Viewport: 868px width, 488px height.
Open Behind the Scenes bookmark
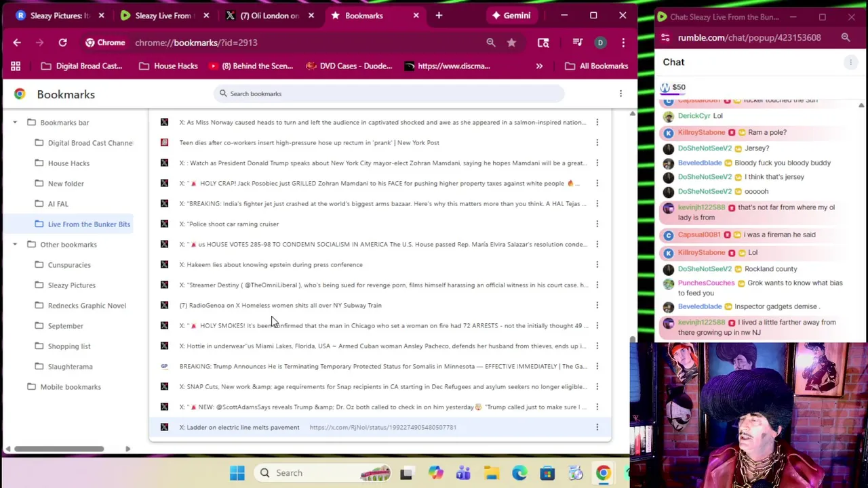(252, 66)
